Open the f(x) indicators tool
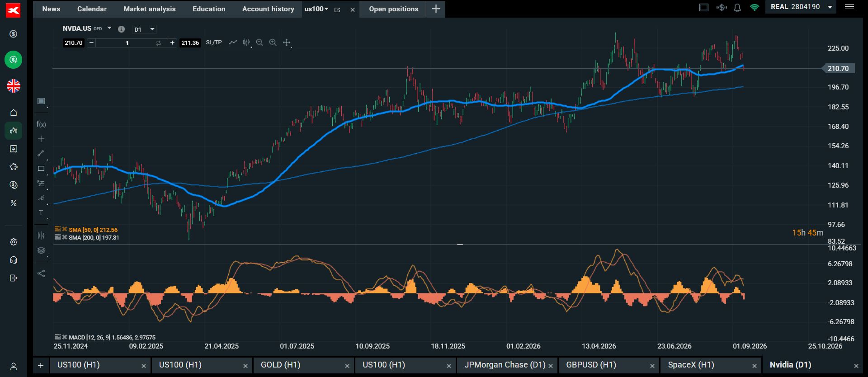The image size is (868, 377). point(41,124)
